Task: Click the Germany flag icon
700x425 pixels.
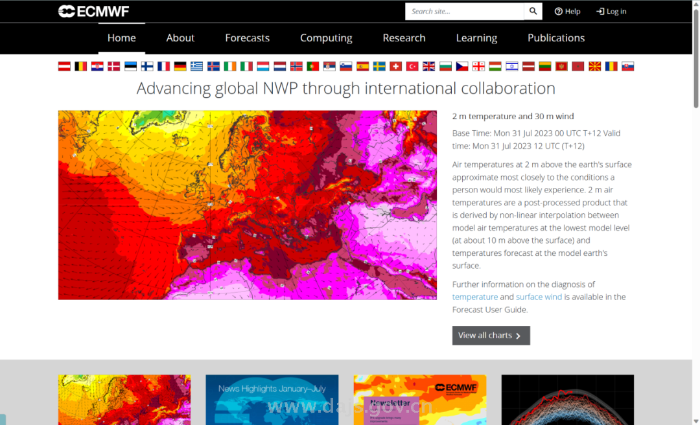Action: 180,67
